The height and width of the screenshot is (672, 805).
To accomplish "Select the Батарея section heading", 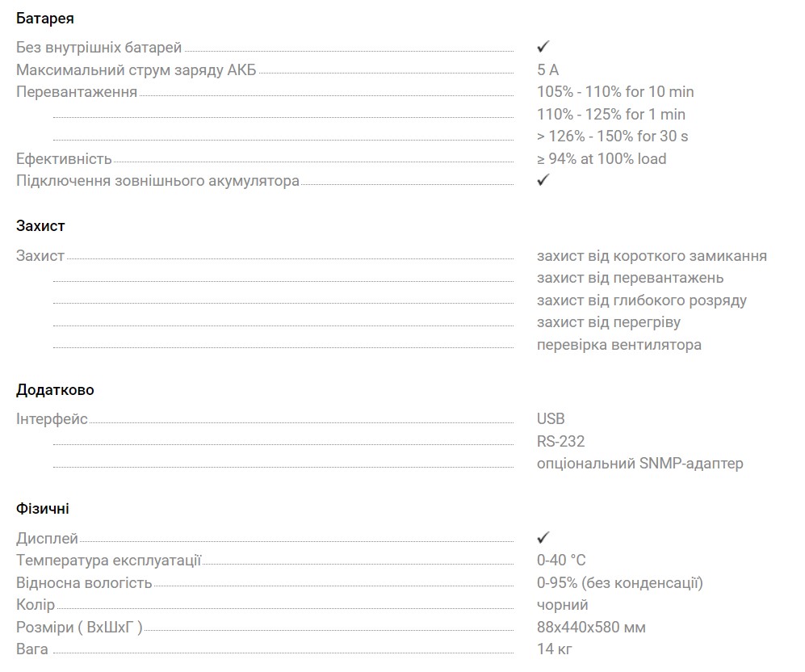I will [45, 18].
